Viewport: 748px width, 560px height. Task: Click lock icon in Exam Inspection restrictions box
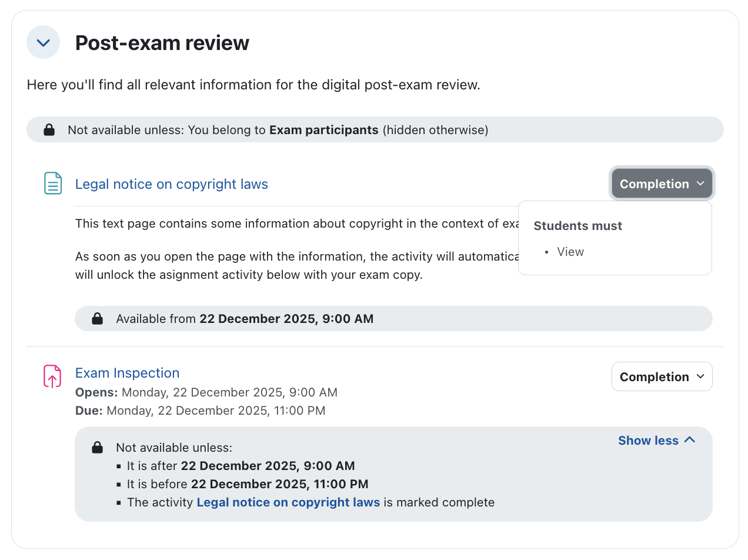click(98, 448)
